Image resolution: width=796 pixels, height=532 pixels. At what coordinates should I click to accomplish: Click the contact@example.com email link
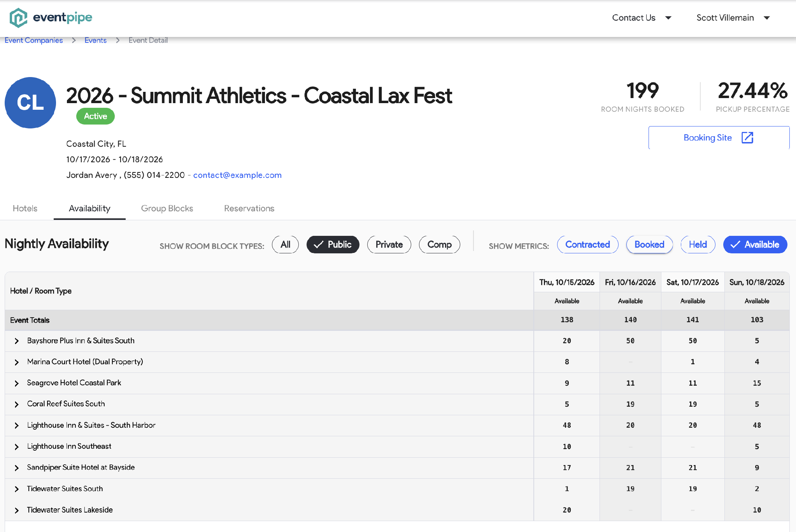point(237,175)
